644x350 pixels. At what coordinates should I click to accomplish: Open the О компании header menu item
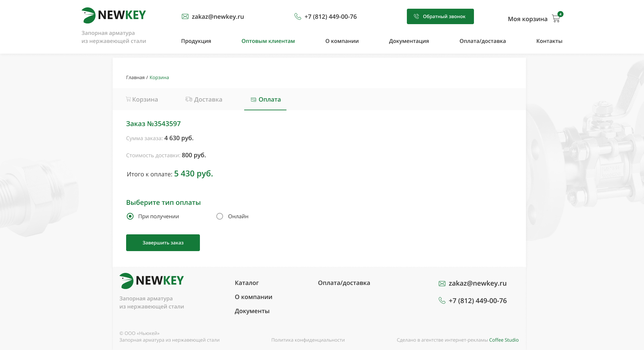click(342, 41)
